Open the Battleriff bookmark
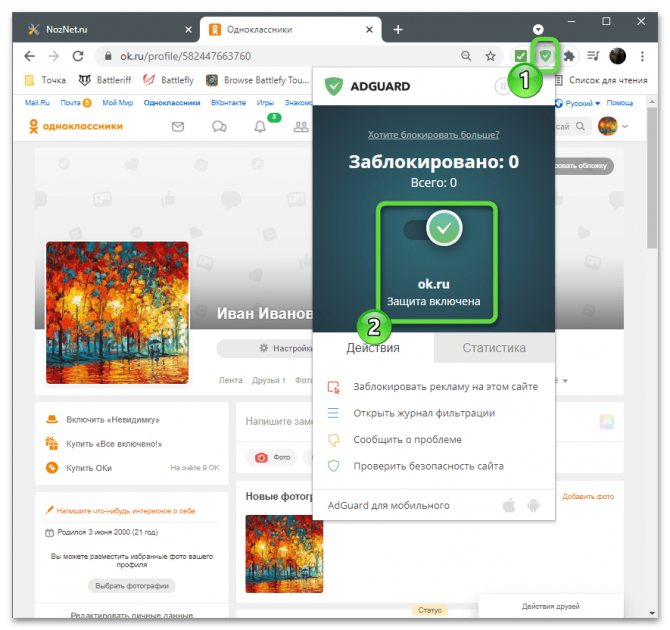This screenshot has width=670, height=630. tap(105, 80)
